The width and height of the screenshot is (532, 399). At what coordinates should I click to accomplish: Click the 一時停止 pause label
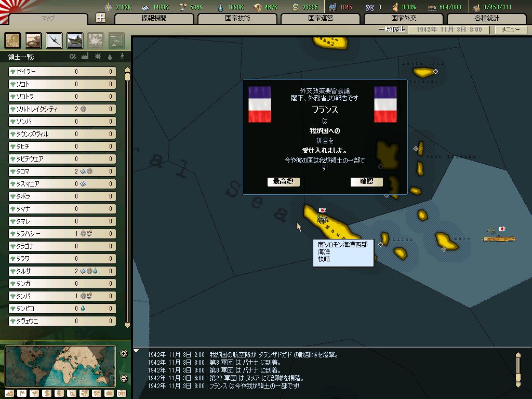click(392, 30)
